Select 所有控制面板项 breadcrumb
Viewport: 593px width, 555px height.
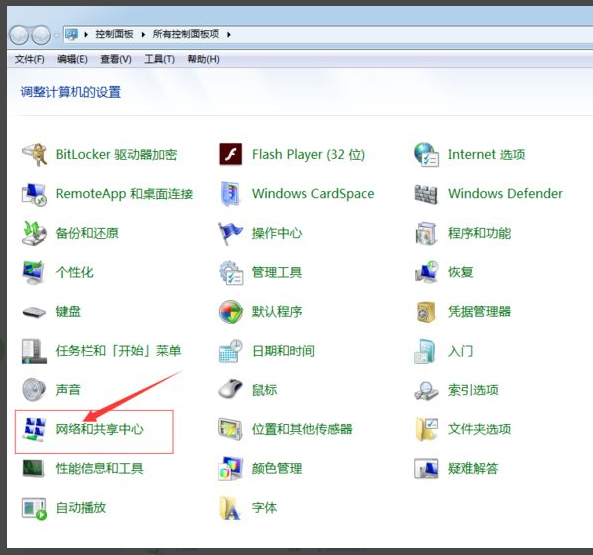[x=186, y=34]
